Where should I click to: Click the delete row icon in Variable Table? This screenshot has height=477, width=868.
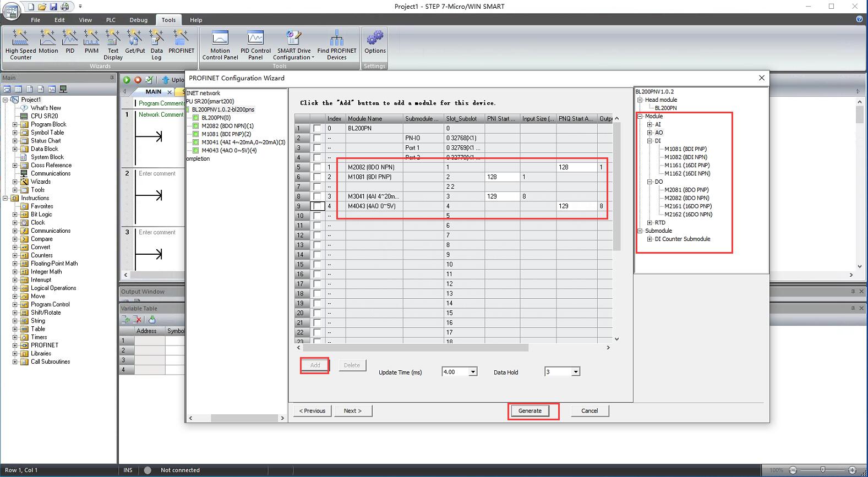[x=137, y=320]
